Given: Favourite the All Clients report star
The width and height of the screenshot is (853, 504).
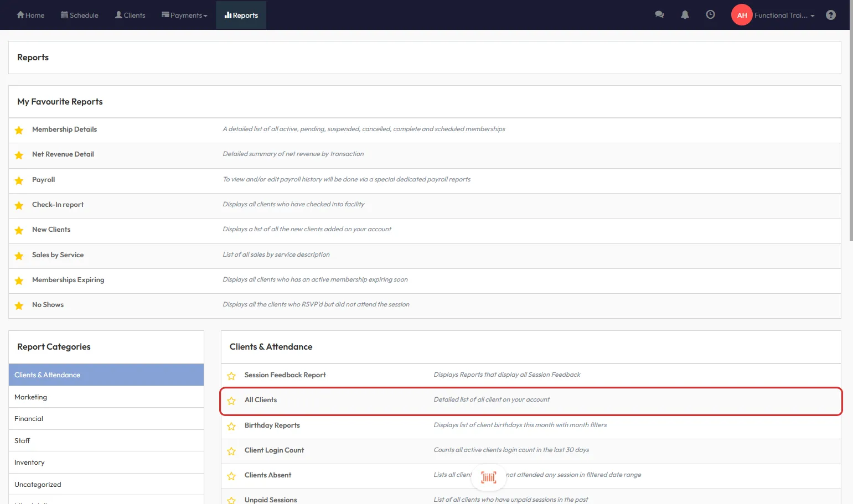Looking at the screenshot, I should click(x=231, y=401).
